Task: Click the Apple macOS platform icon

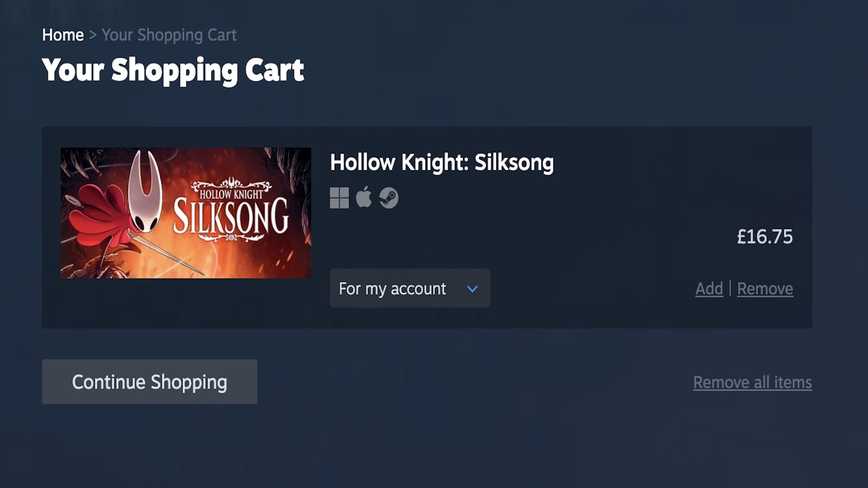Action: coord(363,197)
